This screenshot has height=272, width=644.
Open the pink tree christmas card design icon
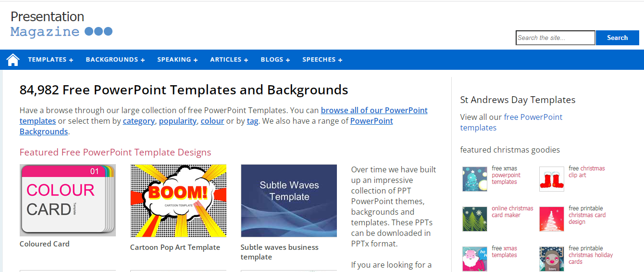(551, 219)
